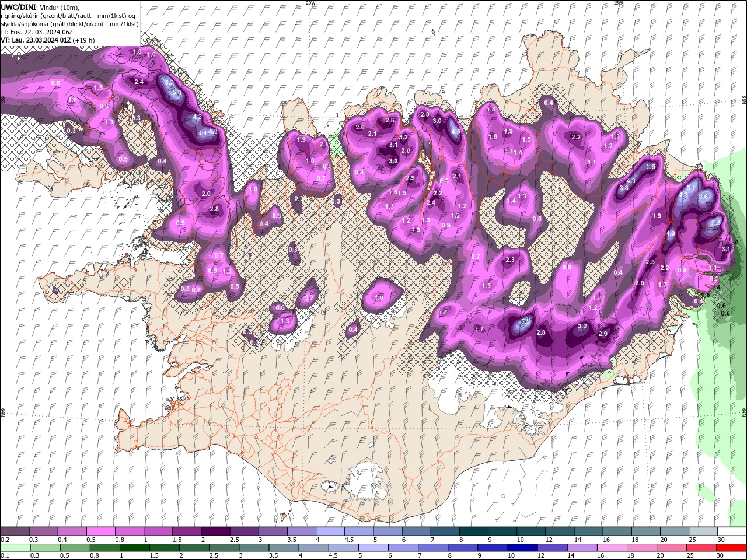The width and height of the screenshot is (747, 560).
Task: Click the 3.8 snowfall value on the map
Action: [x=623, y=188]
